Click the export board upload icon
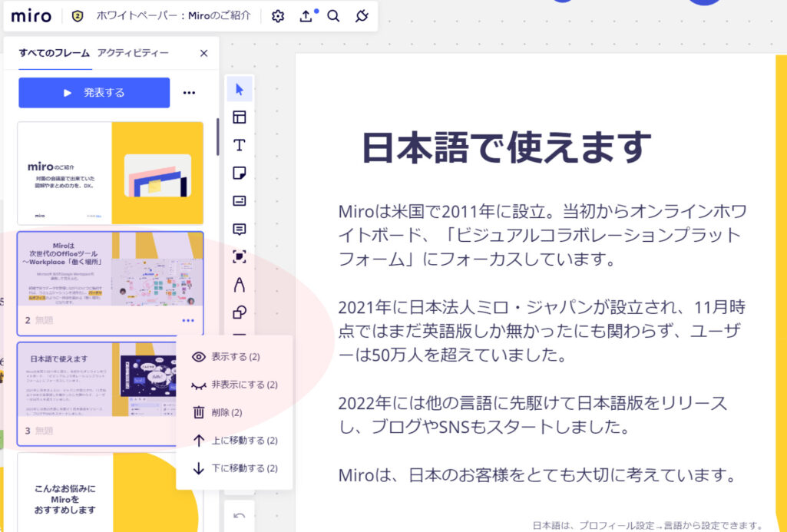The height and width of the screenshot is (532, 787). coord(306,16)
